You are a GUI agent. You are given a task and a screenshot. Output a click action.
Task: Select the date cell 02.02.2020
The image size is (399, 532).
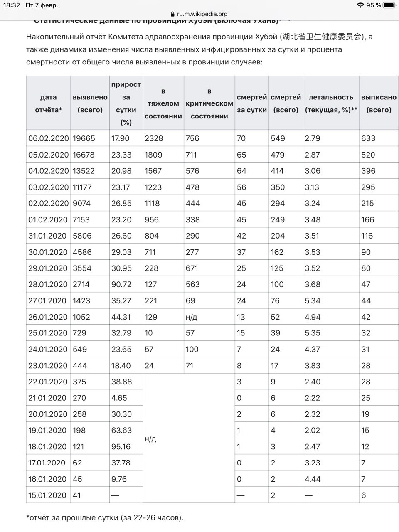48,203
